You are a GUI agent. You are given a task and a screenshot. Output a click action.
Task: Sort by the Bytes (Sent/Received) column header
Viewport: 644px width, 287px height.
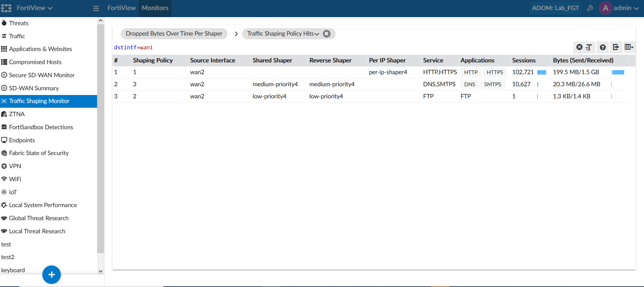[583, 60]
